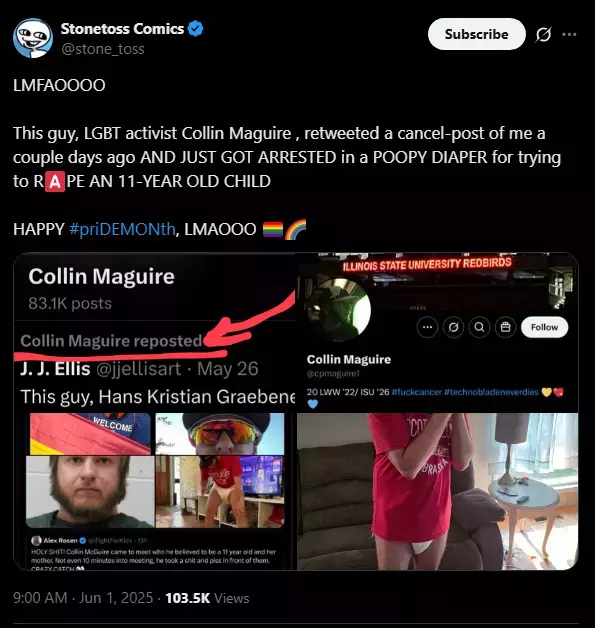
Task: Open the @jjellisart handle in the repost
Action: 138,369
